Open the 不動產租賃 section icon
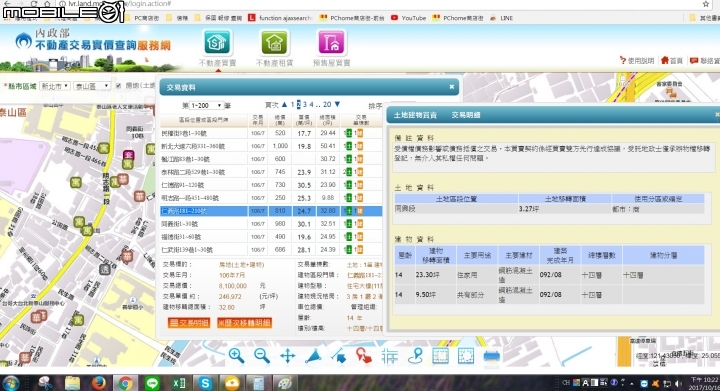 coord(274,43)
